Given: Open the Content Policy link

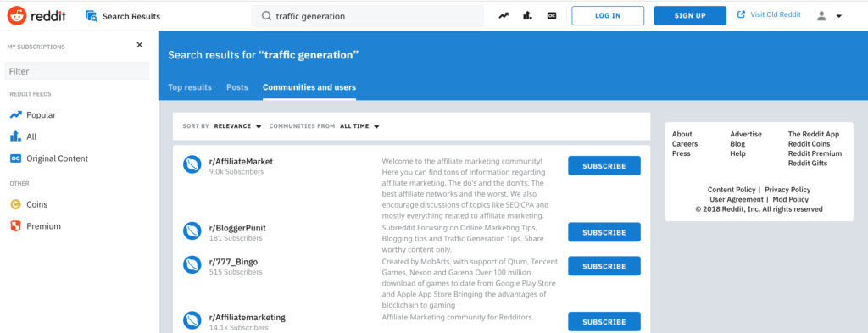Looking at the screenshot, I should pos(732,190).
